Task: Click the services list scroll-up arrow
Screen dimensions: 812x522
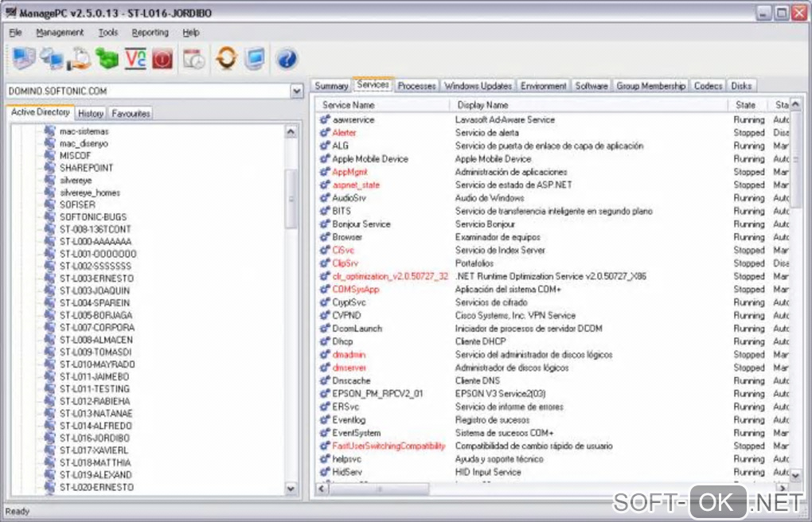Action: click(x=795, y=105)
